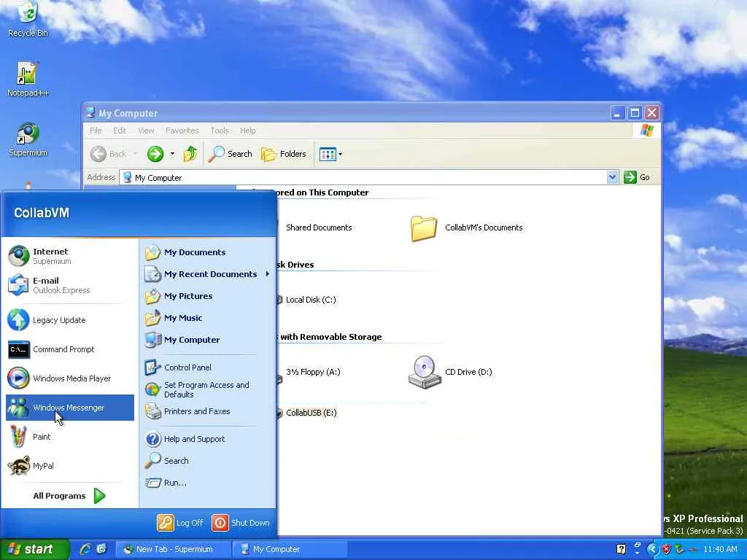
Task: Click the red security shield tray icon
Action: (666, 550)
